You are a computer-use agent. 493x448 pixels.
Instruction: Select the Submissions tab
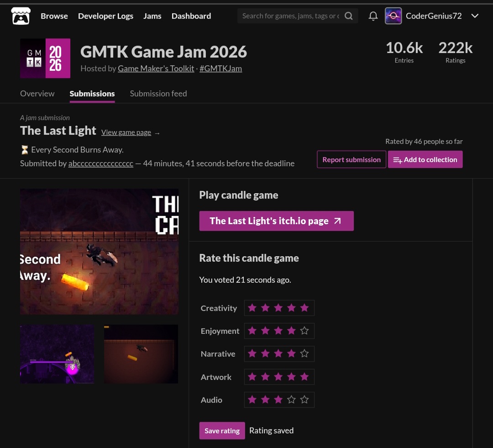point(92,94)
